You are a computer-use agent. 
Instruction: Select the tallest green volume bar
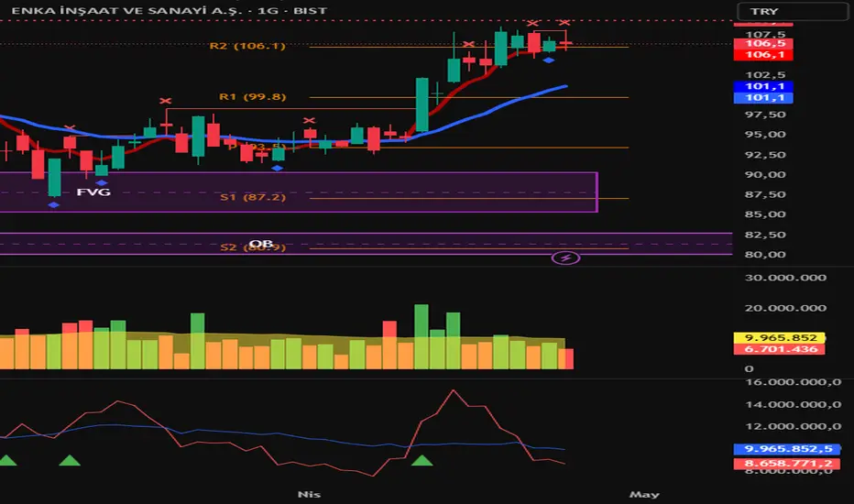click(421, 336)
